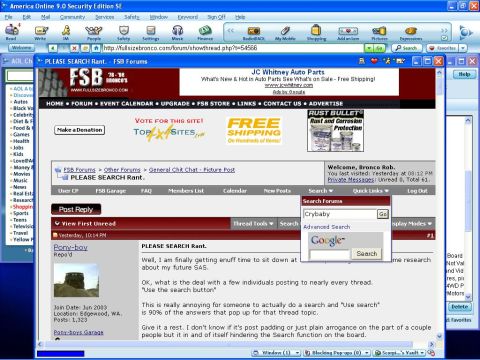480x360 pixels.
Task: Click the refresh page icon
Action: pyautogui.click(x=85, y=48)
